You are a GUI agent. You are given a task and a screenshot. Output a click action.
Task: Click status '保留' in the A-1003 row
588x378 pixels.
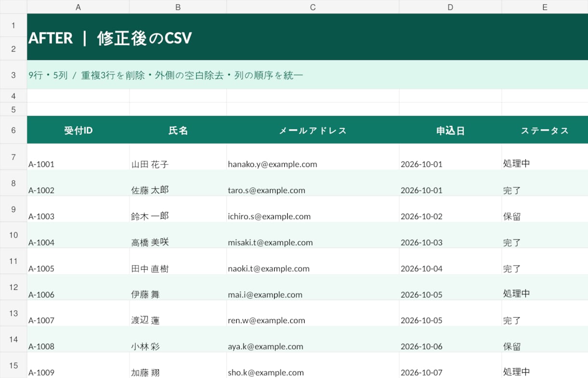click(545, 209)
